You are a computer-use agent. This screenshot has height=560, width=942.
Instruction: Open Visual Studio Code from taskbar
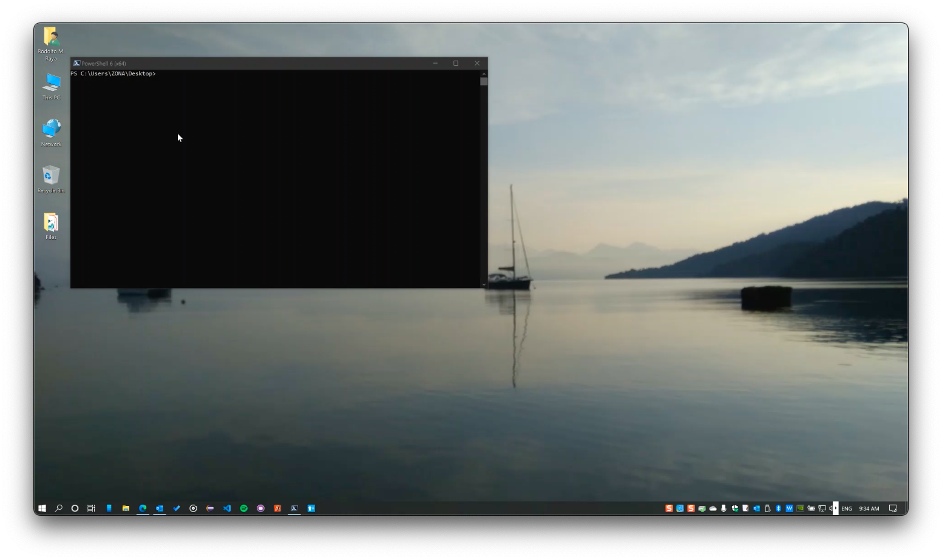(x=227, y=508)
